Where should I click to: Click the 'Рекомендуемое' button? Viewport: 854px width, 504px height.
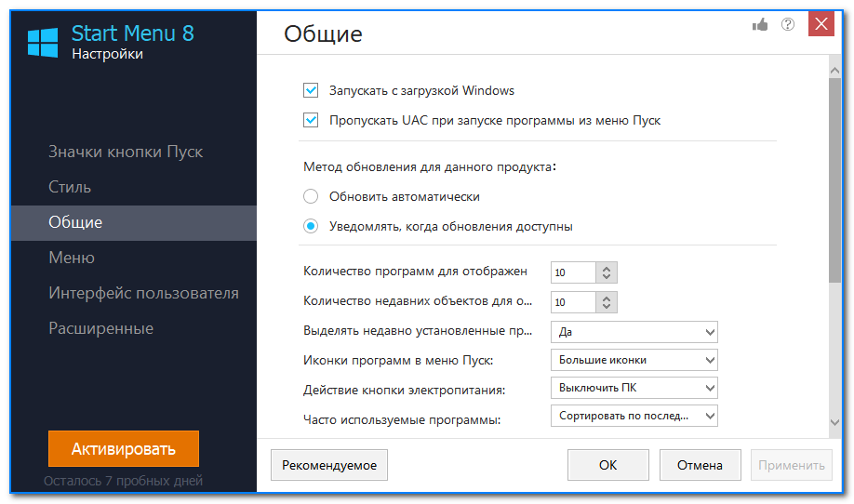click(x=329, y=465)
